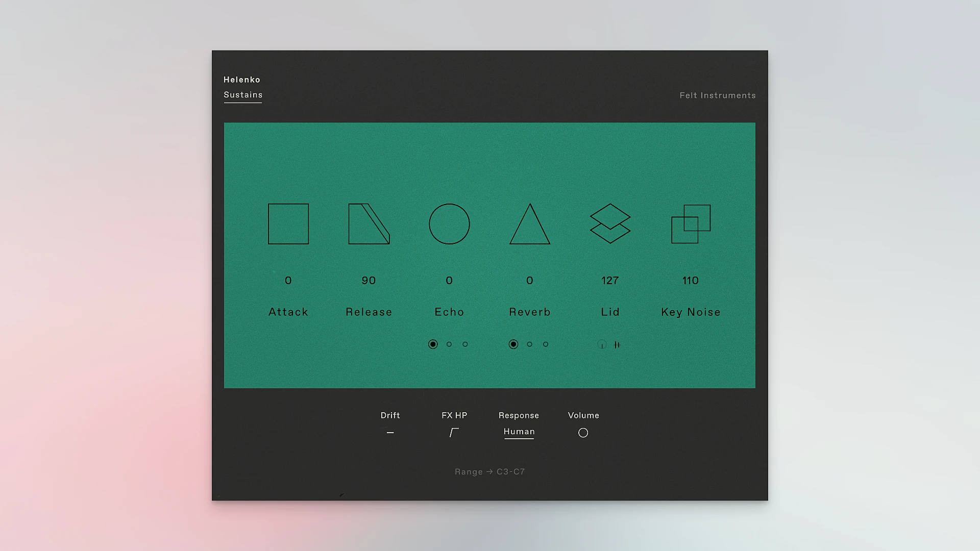980x551 pixels.
Task: Select the third Reverb type radio button
Action: (546, 344)
